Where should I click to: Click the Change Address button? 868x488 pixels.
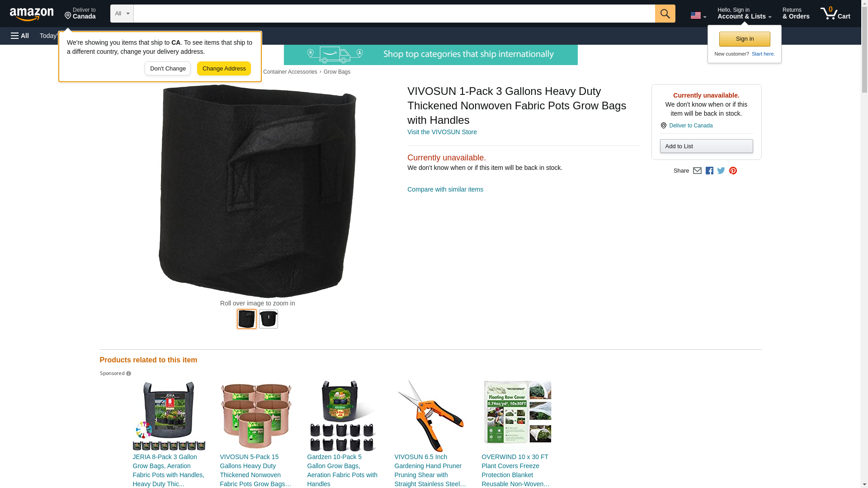point(224,69)
